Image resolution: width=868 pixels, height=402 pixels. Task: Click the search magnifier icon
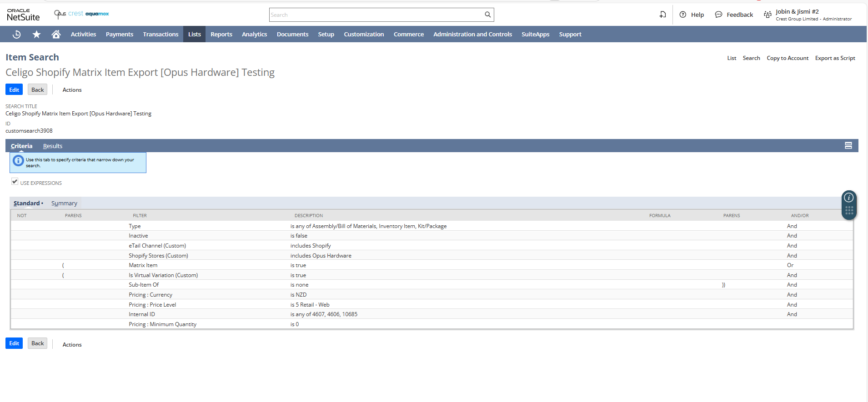[x=487, y=15]
